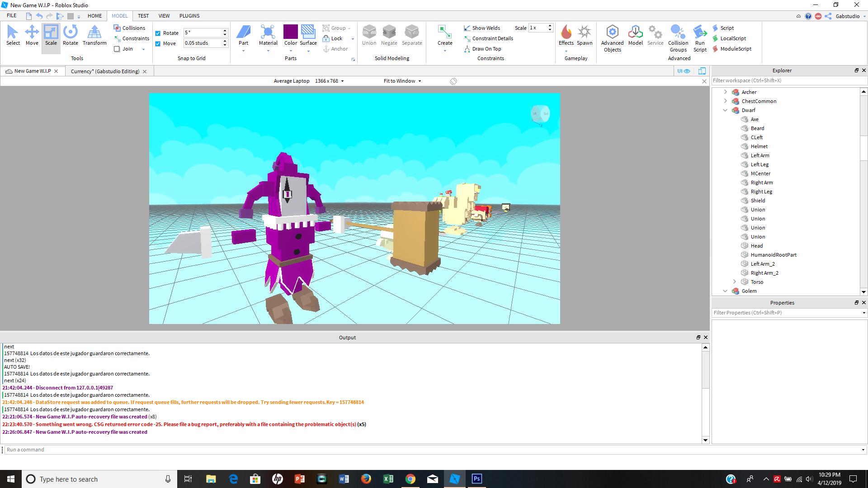Open the Material picker

[268, 35]
